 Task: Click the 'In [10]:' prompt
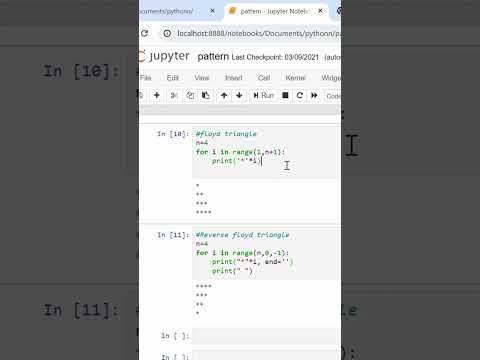tap(173, 134)
